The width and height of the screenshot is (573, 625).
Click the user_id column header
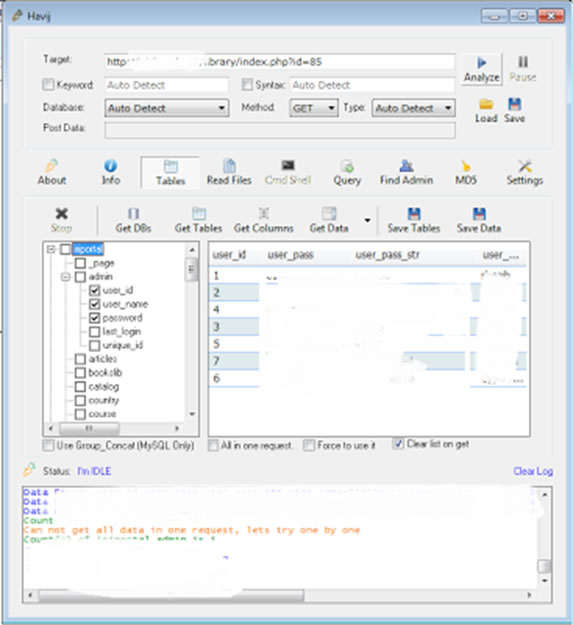[x=229, y=255]
